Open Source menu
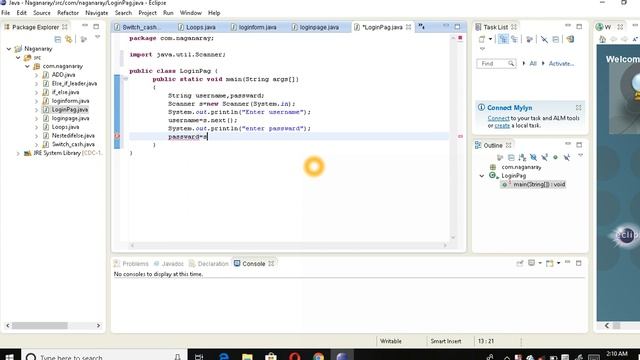This screenshot has width=640, height=360. (x=42, y=13)
